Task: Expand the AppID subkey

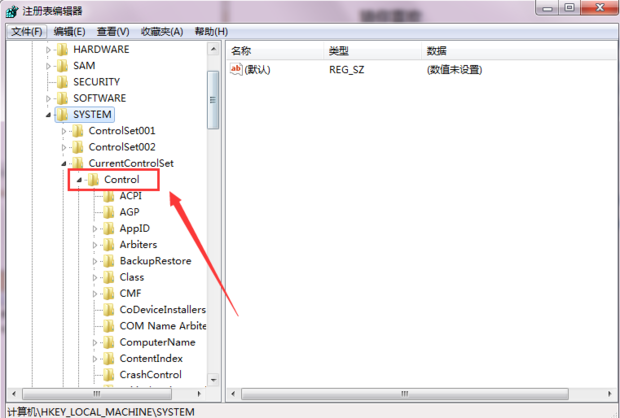Action: click(95, 229)
